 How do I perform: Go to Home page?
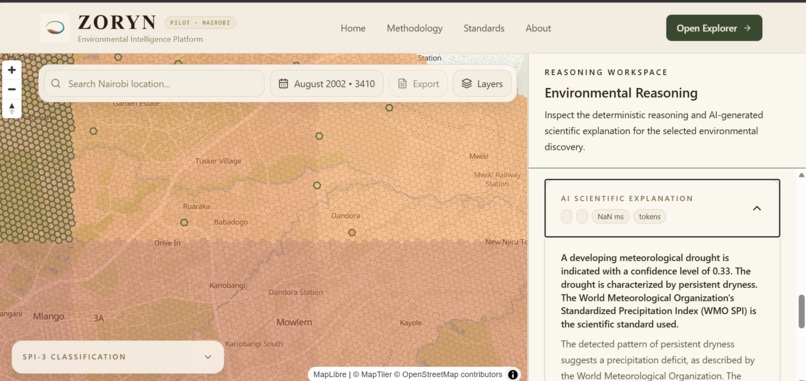pos(353,28)
